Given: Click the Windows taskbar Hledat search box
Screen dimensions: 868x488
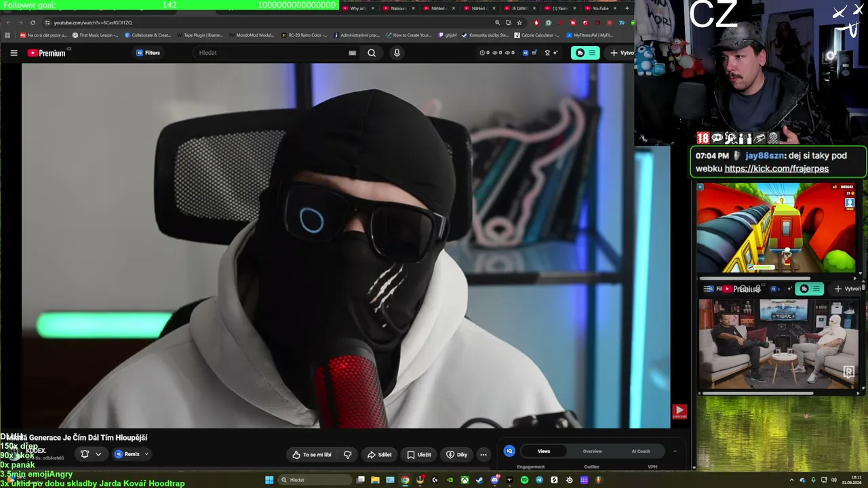Looking at the screenshot, I should click(x=316, y=480).
